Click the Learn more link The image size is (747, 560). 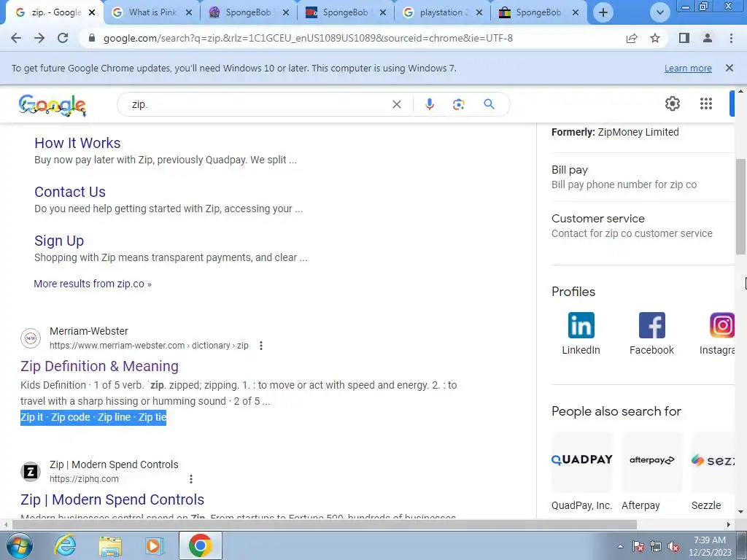click(688, 68)
